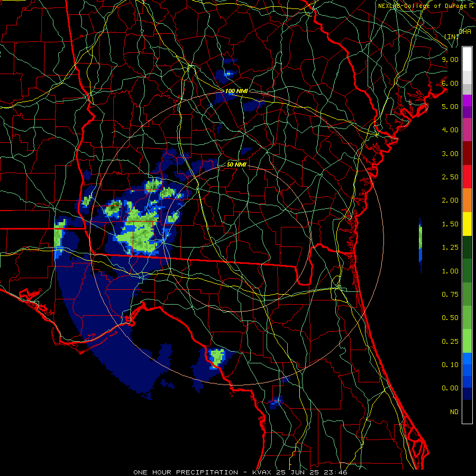The width and height of the screenshot is (476, 476).
Task: Click the ND legend label
Action: tap(454, 412)
